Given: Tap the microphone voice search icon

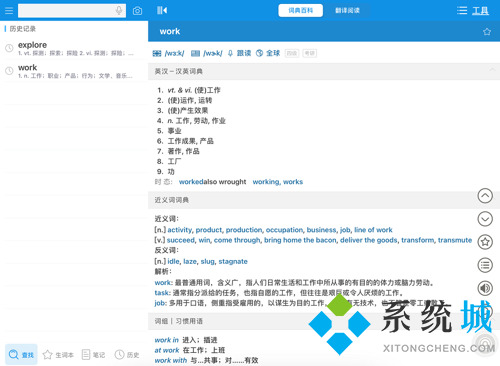Looking at the screenshot, I should coord(119,11).
